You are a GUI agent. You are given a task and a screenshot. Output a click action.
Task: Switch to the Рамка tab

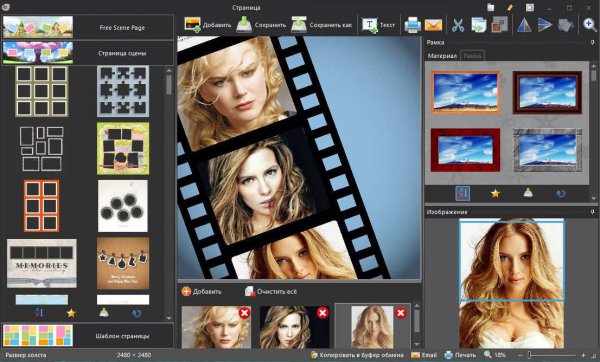[472, 56]
